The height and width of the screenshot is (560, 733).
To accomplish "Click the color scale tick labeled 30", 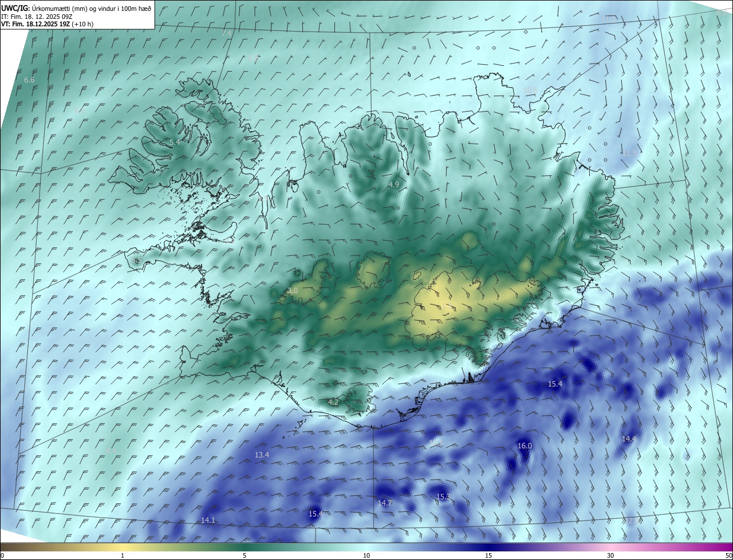I will pyautogui.click(x=610, y=555).
